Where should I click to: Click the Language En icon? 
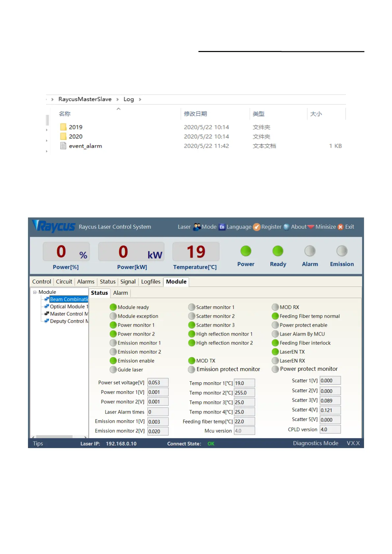coord(222,227)
